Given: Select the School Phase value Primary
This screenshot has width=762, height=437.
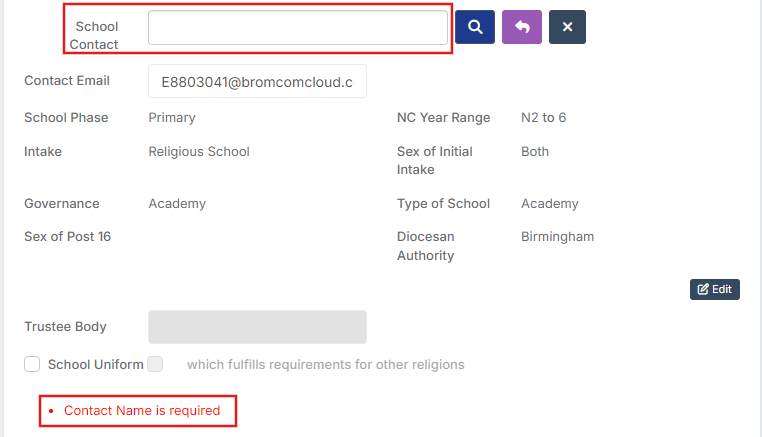Looking at the screenshot, I should tap(172, 118).
